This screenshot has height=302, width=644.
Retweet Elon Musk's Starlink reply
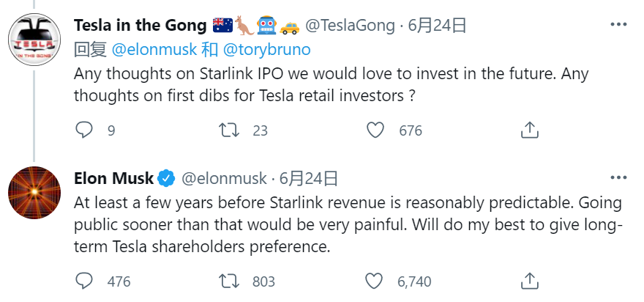[x=230, y=281]
